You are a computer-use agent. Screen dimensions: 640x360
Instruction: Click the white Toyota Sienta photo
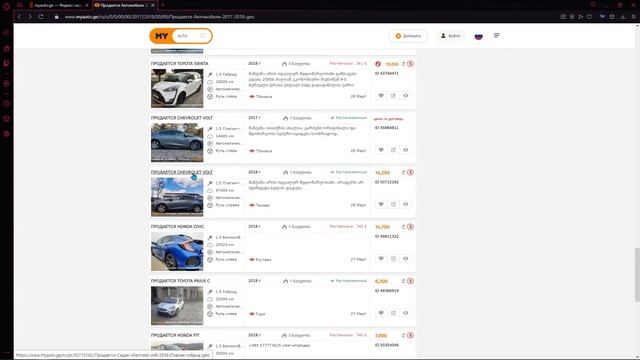click(x=177, y=88)
